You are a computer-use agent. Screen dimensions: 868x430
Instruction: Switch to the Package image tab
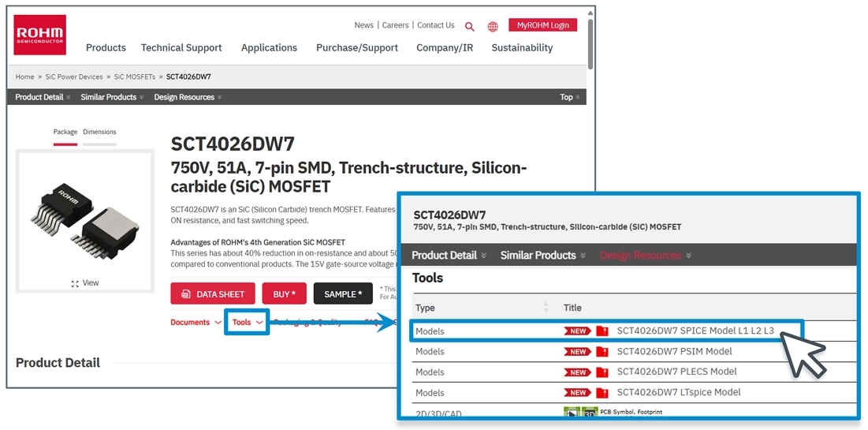65,132
